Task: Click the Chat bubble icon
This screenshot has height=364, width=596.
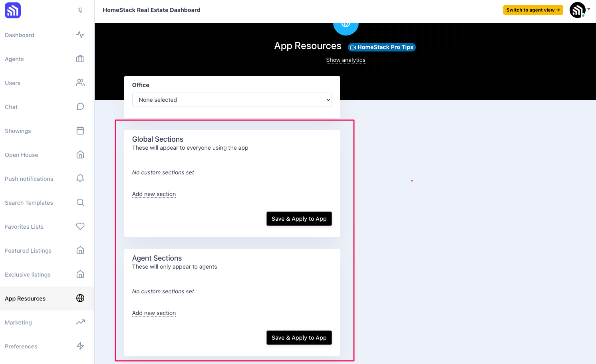Action: [x=80, y=107]
